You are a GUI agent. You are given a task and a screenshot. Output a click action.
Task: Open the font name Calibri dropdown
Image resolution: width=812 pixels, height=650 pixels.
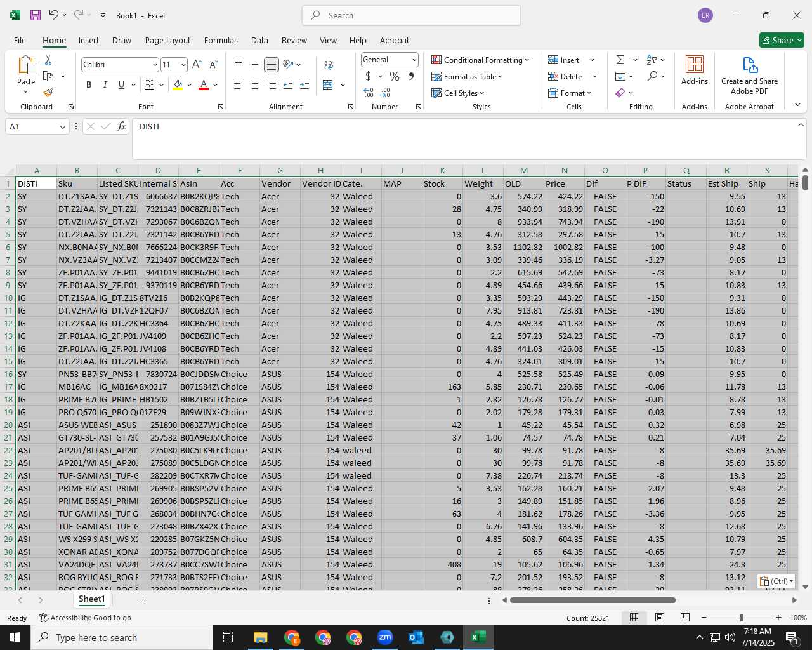[x=155, y=65]
